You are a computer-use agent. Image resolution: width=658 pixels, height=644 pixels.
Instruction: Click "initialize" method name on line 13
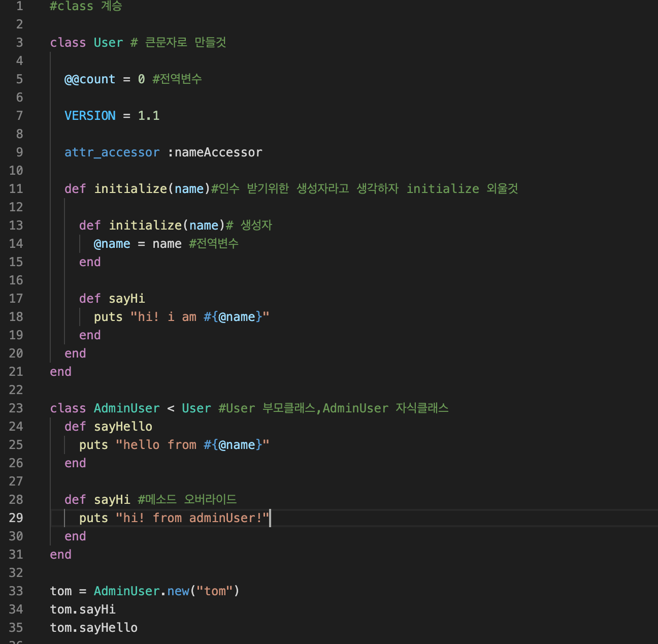click(145, 226)
